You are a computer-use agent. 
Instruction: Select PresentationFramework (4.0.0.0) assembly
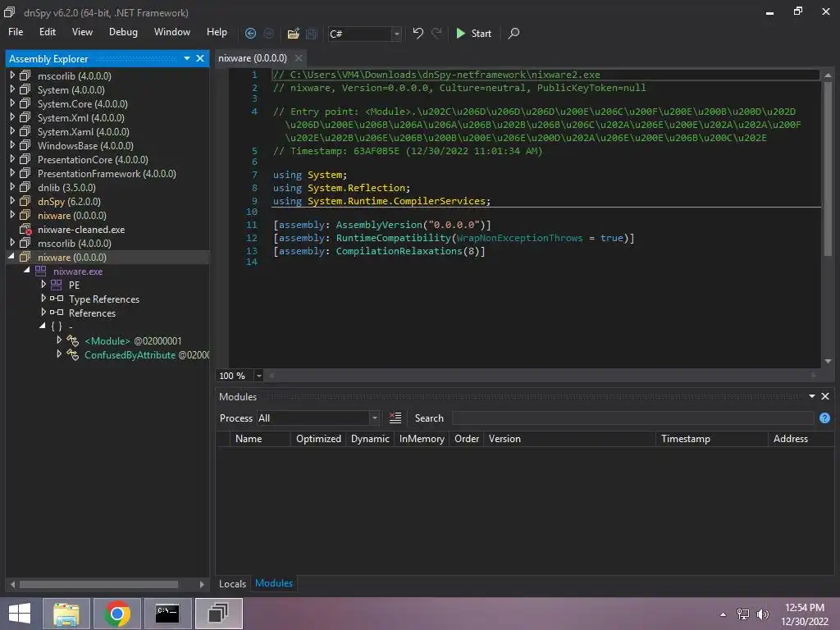pyautogui.click(x=107, y=174)
